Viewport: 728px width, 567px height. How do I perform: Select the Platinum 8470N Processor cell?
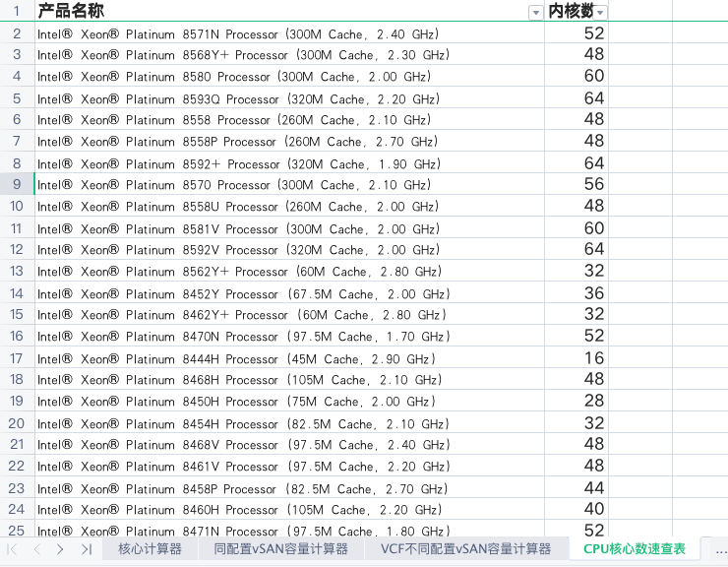tap(289, 336)
